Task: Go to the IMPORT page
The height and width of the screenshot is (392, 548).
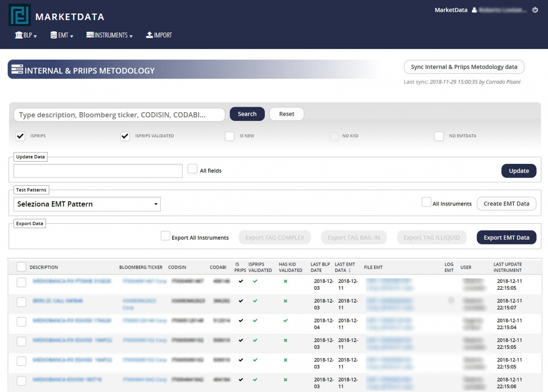Action: (x=159, y=35)
